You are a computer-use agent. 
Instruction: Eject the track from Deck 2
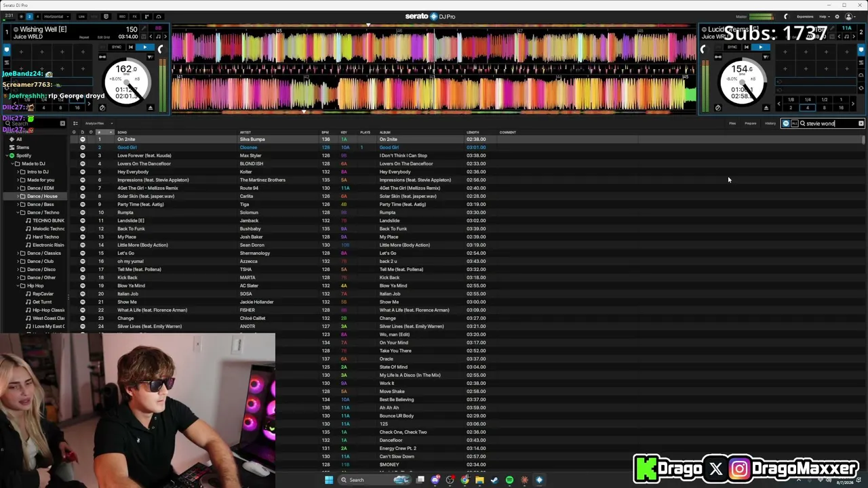(766, 108)
